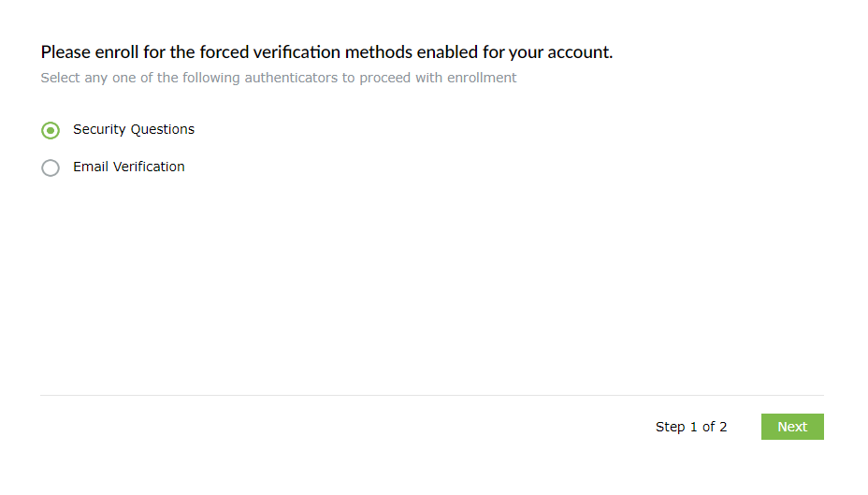The image size is (868, 495).
Task: Choose Email Verification as the authenticator
Action: [x=51, y=167]
